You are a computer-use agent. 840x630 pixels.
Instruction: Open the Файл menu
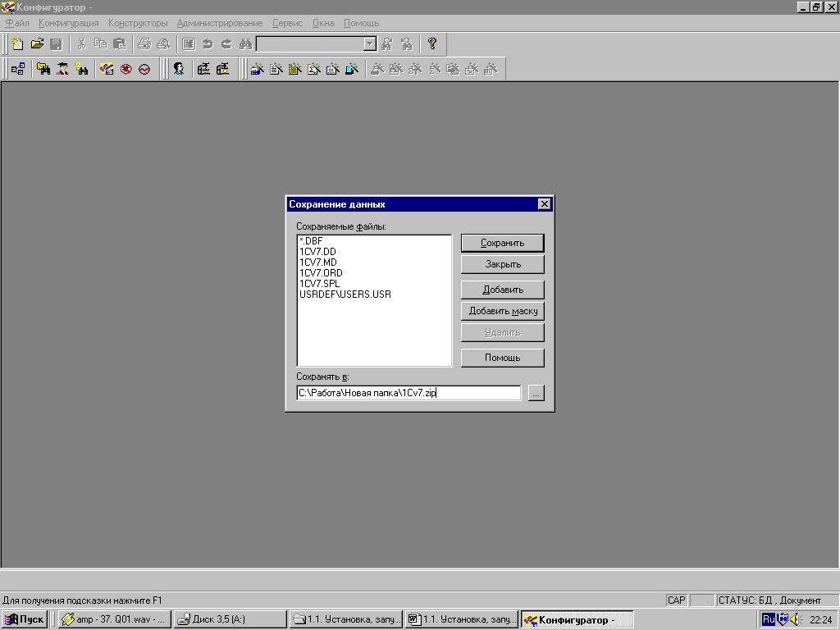17,23
